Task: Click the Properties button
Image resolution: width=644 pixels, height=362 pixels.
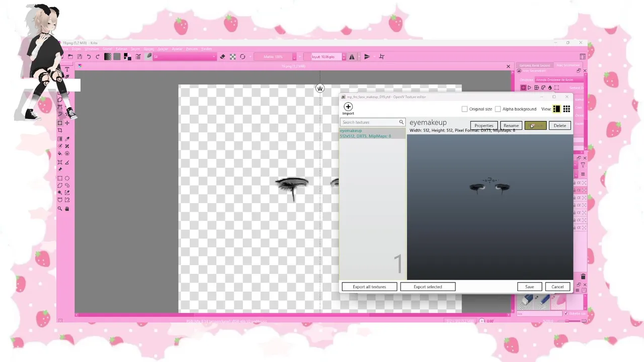Action: 484,126
